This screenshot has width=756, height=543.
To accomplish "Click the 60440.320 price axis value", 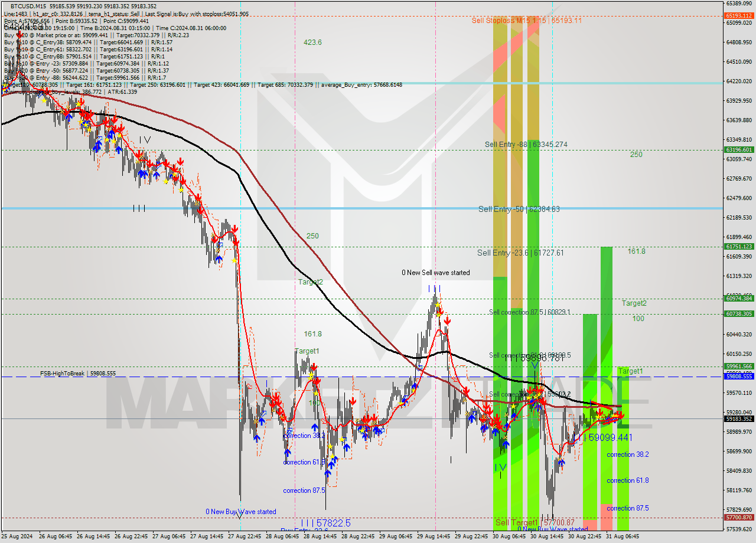I will (739, 334).
